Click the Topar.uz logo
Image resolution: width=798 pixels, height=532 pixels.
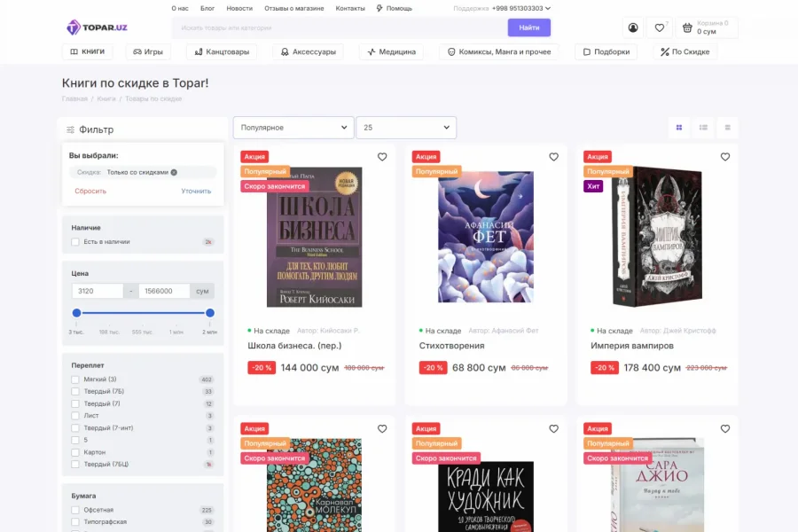click(x=97, y=27)
